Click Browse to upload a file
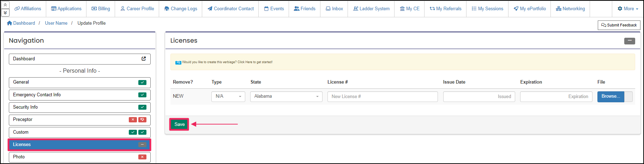Viewport: 644px width, 164px height. [x=611, y=97]
